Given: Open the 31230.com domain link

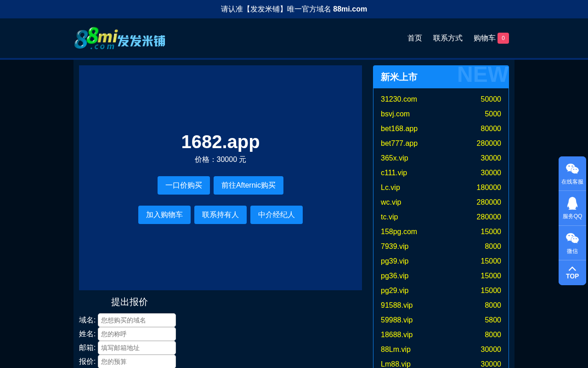Looking at the screenshot, I should [399, 99].
